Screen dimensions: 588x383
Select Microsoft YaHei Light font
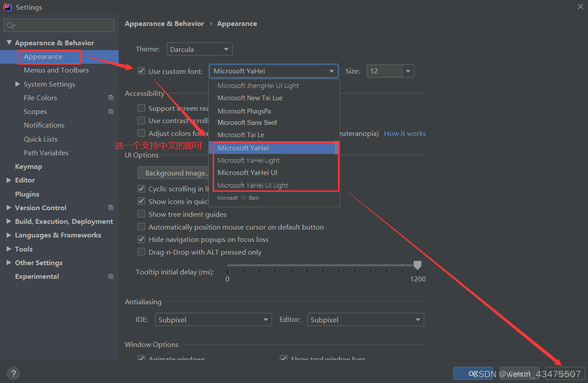point(272,160)
